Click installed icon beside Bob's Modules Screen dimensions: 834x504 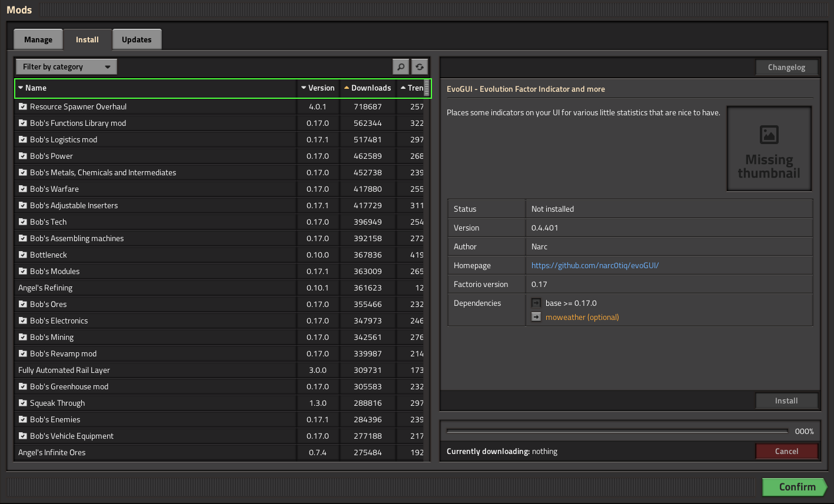click(23, 271)
